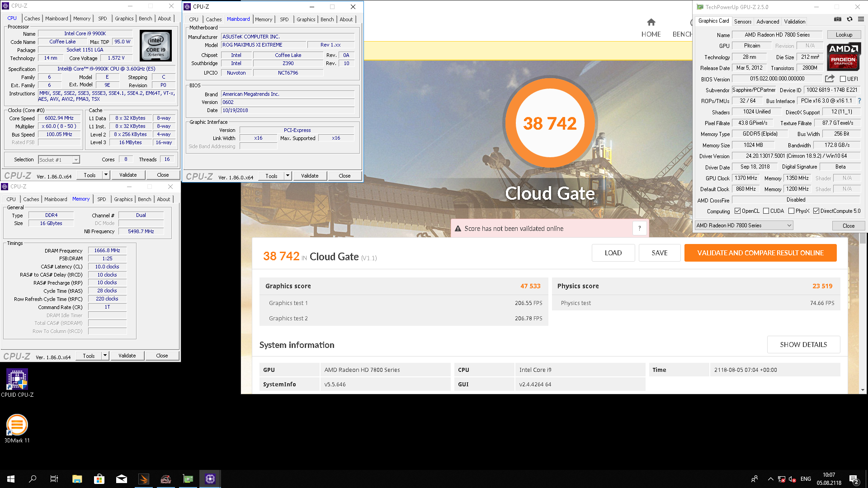868x488 pixels.
Task: Click the Physics score value 23 519
Action: (x=822, y=286)
